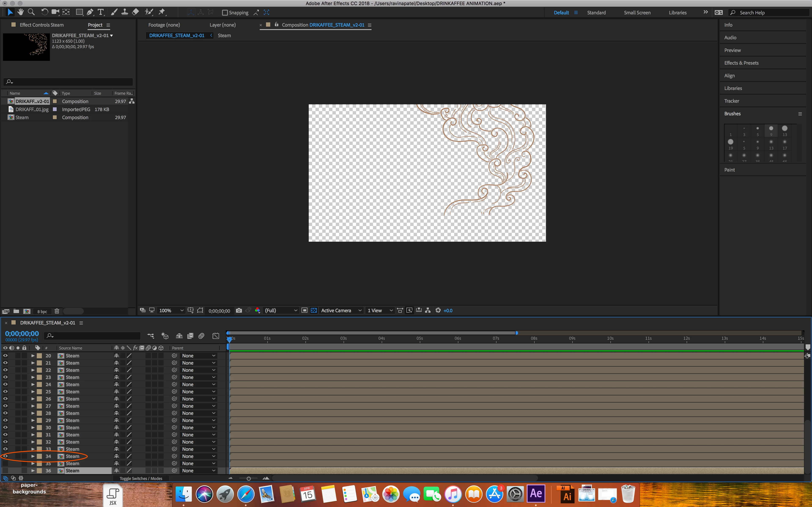Viewport: 812px width, 507px height.
Task: Select the Type tool
Action: (100, 12)
